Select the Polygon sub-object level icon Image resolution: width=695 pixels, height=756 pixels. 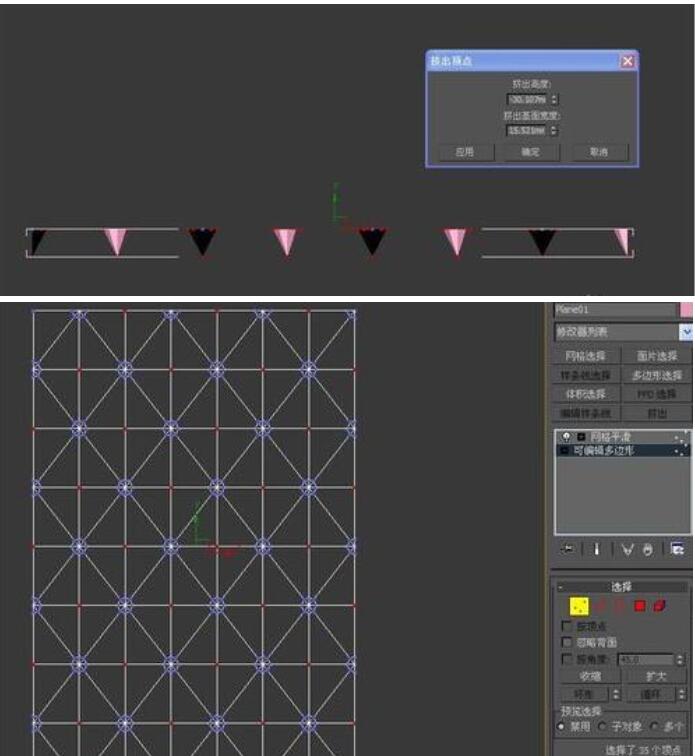(x=639, y=605)
